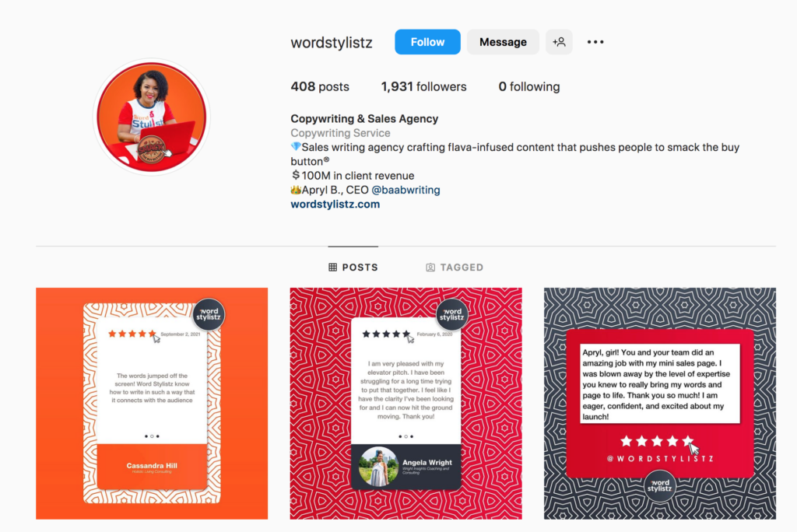Select the POSTS tab
Viewport: 797px width, 532px height.
(353, 268)
